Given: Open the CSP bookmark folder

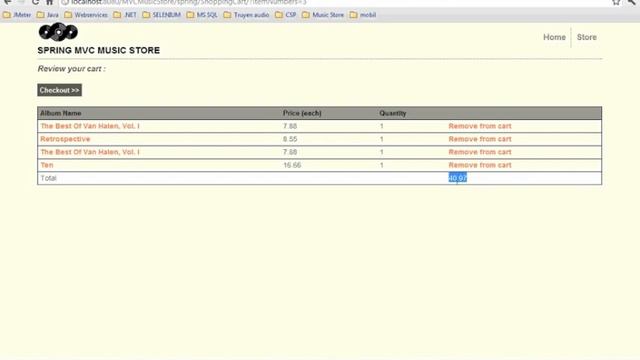Looking at the screenshot, I should click(285, 15).
